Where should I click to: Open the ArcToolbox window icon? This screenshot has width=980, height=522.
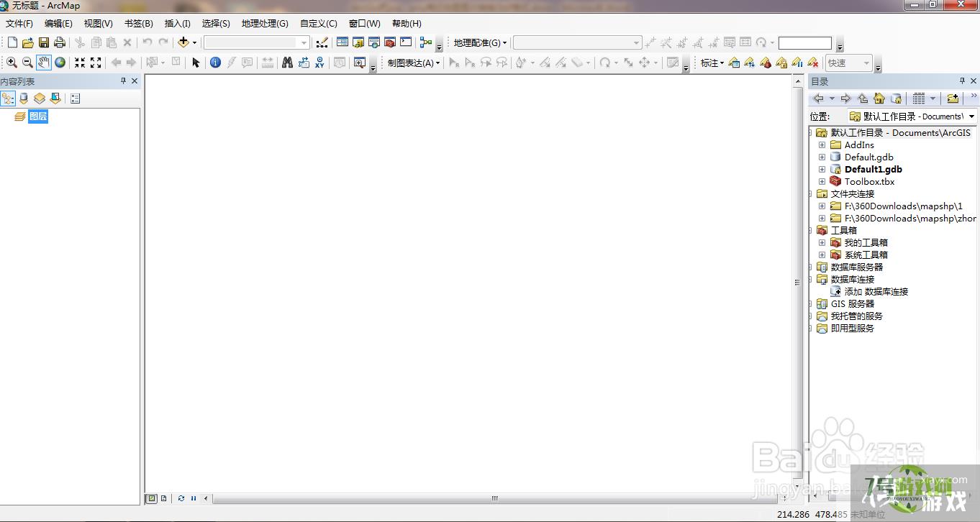390,42
